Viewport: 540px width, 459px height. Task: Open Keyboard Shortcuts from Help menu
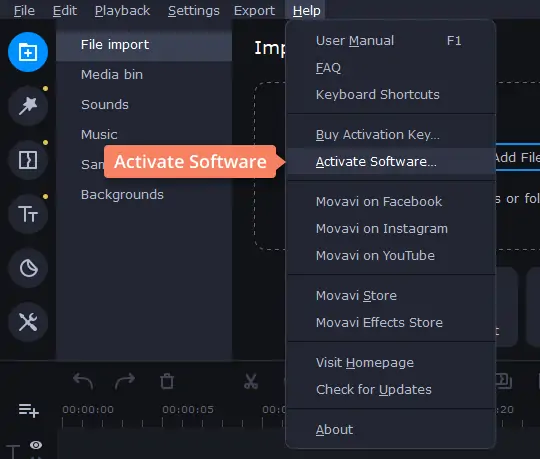click(391, 94)
